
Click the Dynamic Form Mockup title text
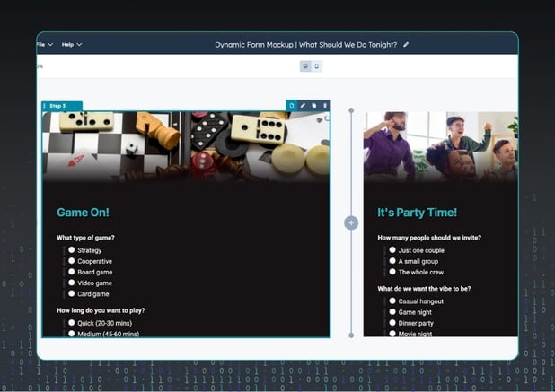(306, 45)
